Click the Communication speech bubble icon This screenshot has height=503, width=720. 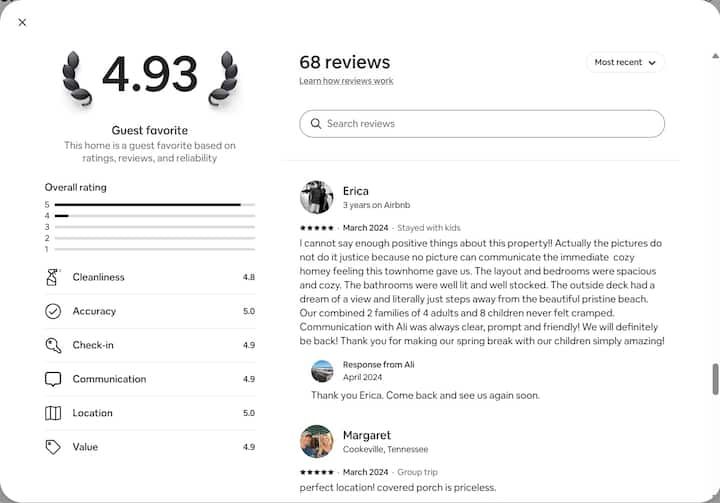[x=53, y=379]
